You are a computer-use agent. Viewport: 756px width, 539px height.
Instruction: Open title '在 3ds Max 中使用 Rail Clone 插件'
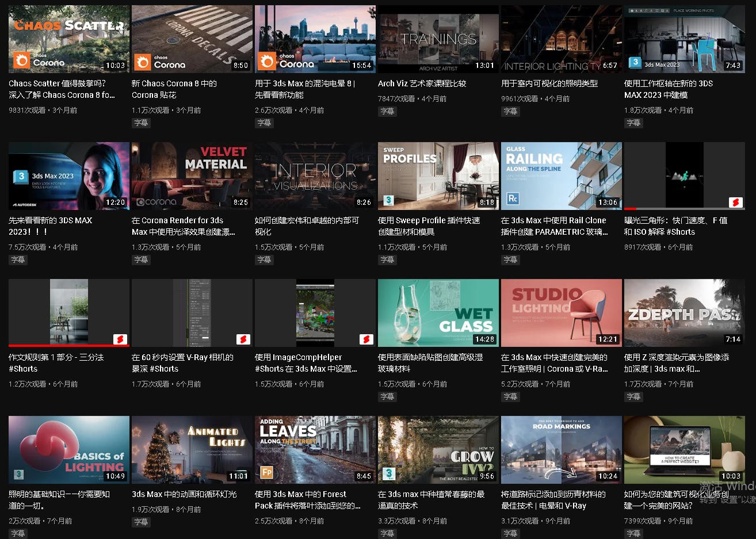(x=555, y=226)
